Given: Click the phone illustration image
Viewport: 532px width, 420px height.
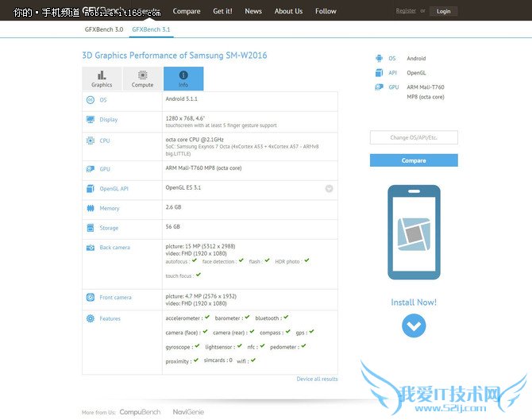Looking at the screenshot, I should [414, 233].
